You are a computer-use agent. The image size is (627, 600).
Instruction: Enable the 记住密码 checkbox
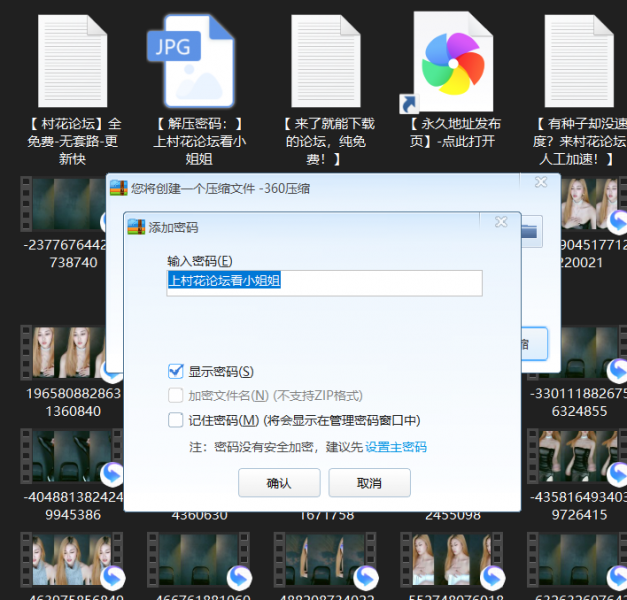point(176,420)
